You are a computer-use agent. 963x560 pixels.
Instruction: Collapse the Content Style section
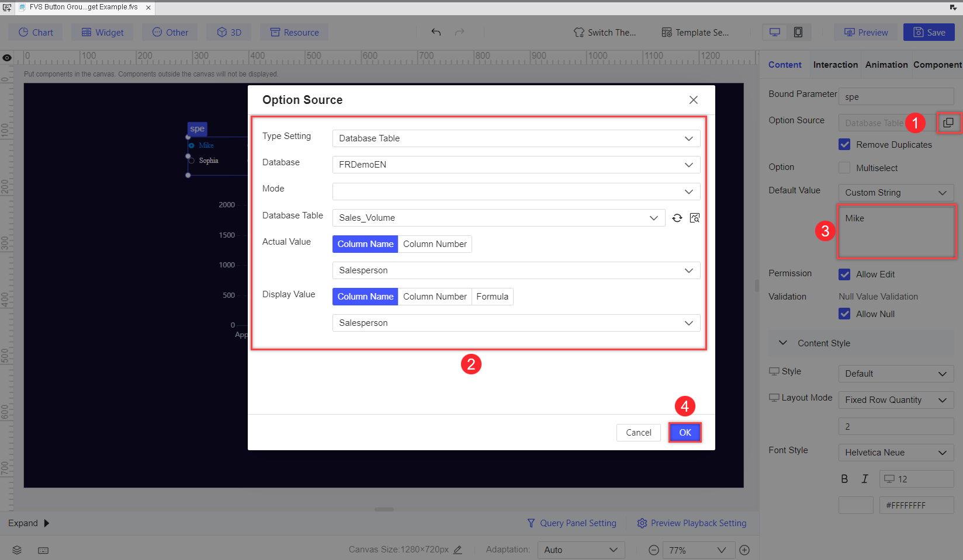783,343
